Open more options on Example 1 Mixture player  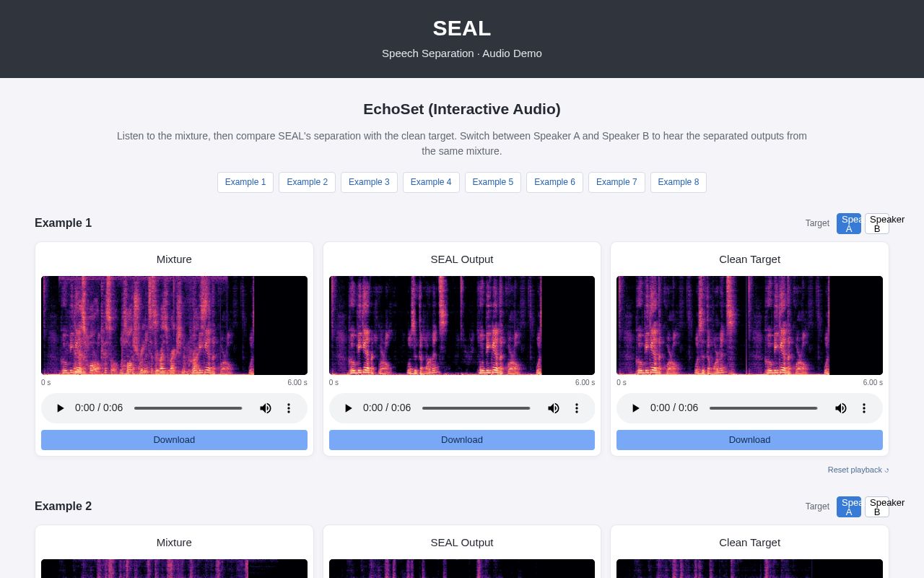point(289,408)
